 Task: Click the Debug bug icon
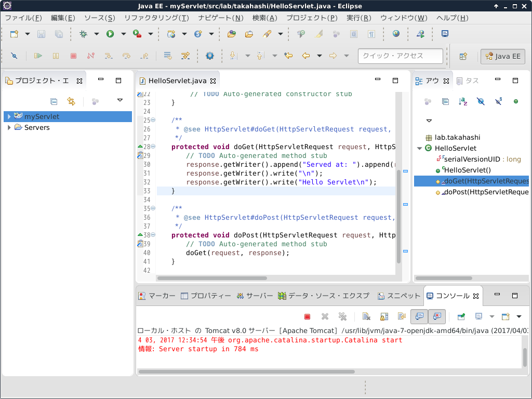pos(83,34)
